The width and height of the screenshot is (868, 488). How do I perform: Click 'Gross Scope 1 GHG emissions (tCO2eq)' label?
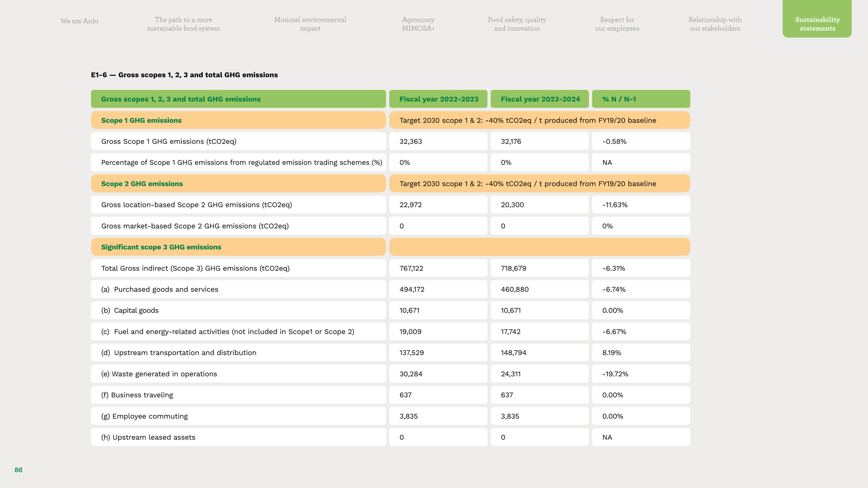(x=169, y=141)
